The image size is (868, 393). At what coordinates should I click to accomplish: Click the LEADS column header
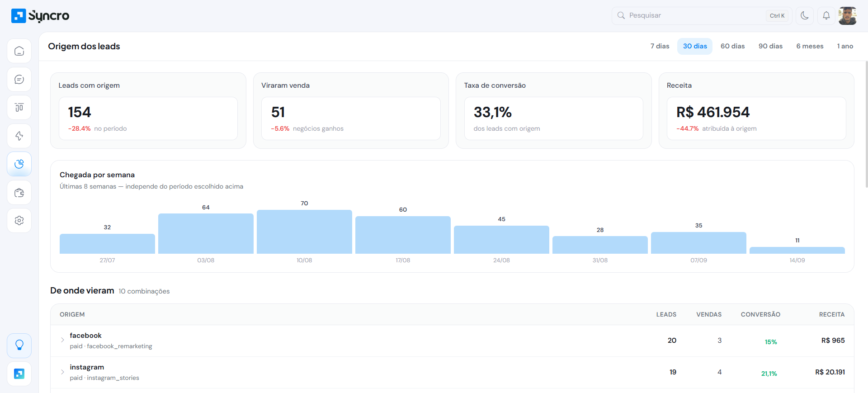(666, 314)
